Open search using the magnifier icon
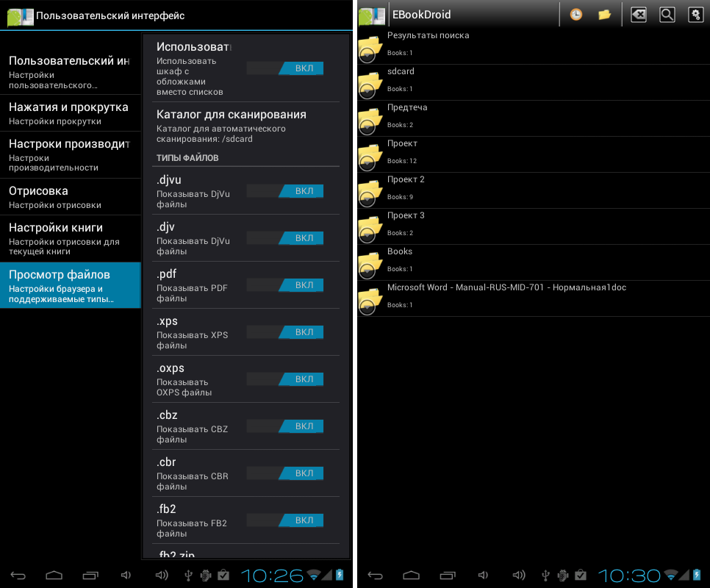This screenshot has height=588, width=710. coord(667,15)
